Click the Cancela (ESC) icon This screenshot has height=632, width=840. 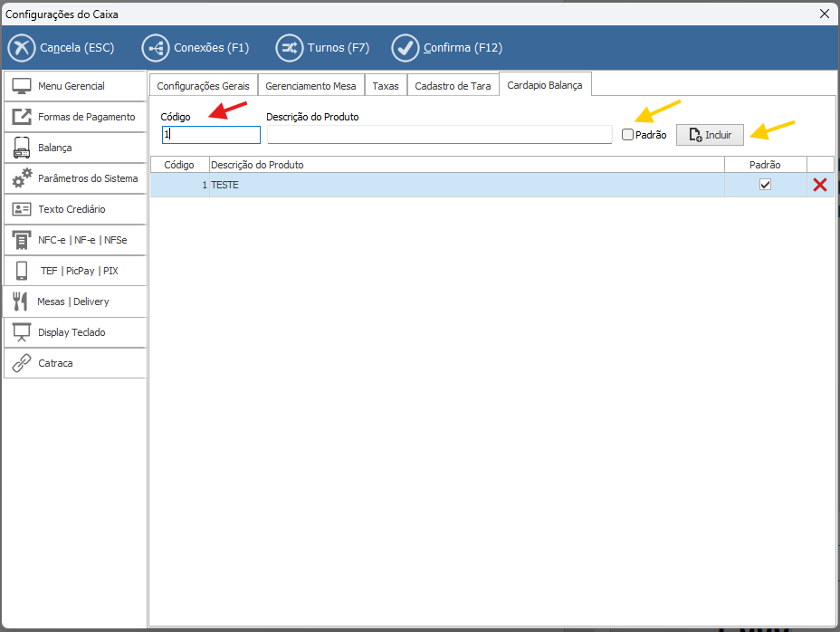(x=22, y=48)
